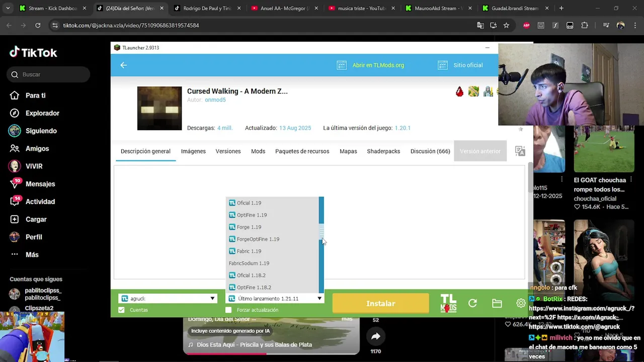Open Más in TikTok sidebar
644x362 pixels.
(x=32, y=255)
